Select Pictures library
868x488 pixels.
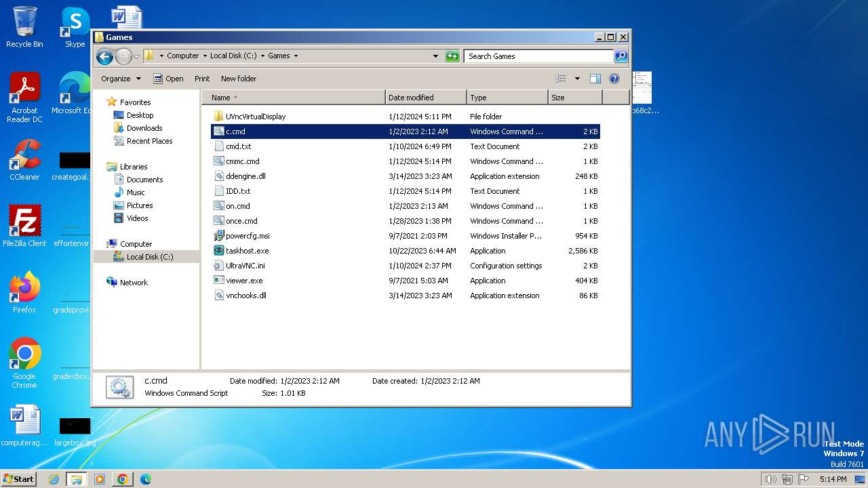(x=139, y=205)
